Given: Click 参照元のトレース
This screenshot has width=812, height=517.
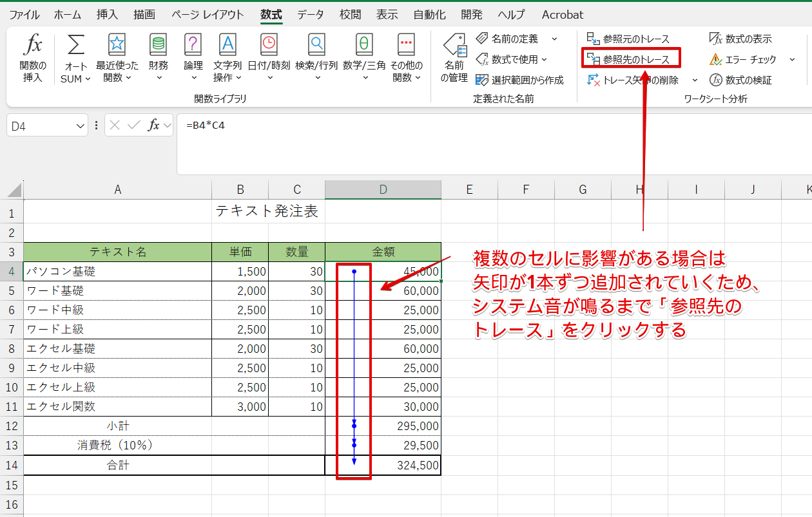Looking at the screenshot, I should 628,39.
